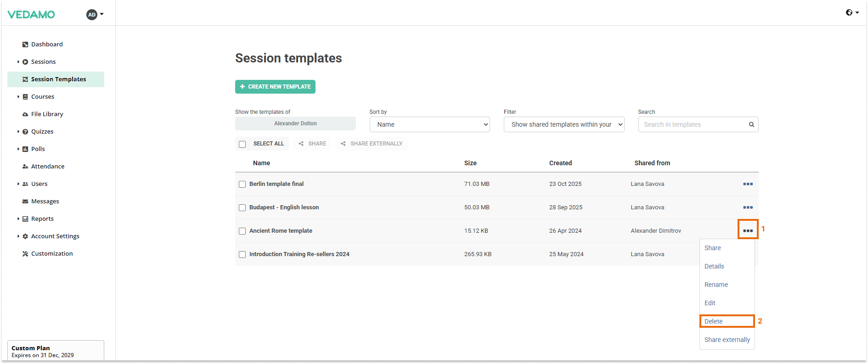Click the Attendance icon
The image size is (868, 364).
[x=25, y=167]
